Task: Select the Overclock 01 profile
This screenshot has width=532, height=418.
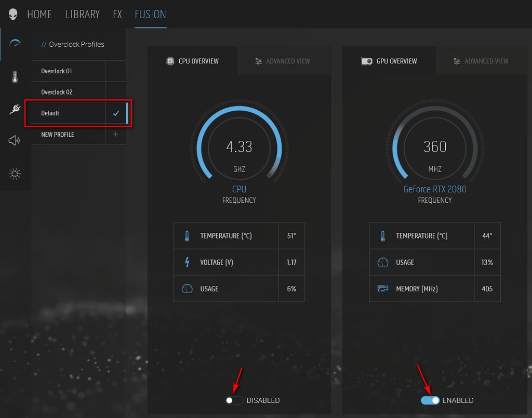Action: (x=68, y=71)
